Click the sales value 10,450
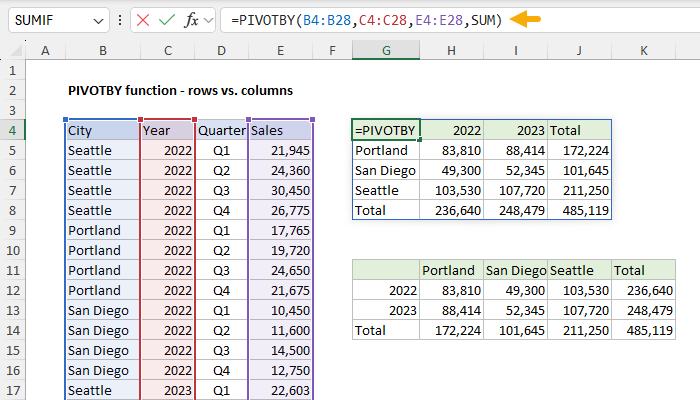 click(x=280, y=310)
